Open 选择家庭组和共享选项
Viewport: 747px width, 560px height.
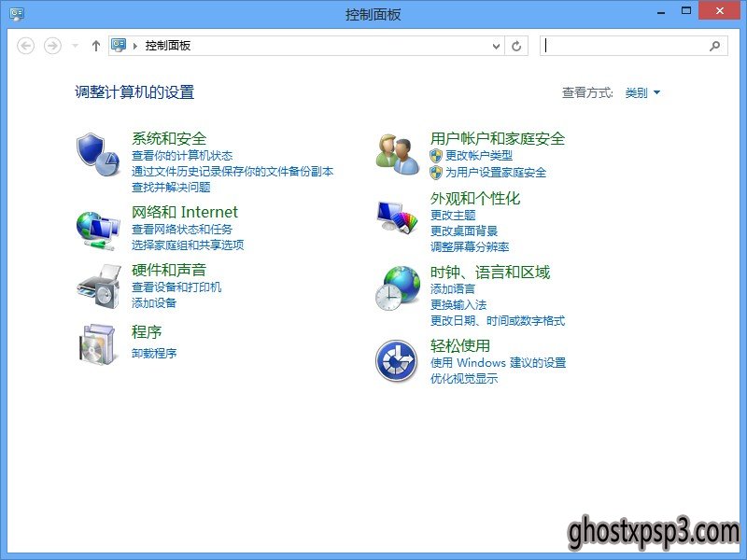(188, 245)
